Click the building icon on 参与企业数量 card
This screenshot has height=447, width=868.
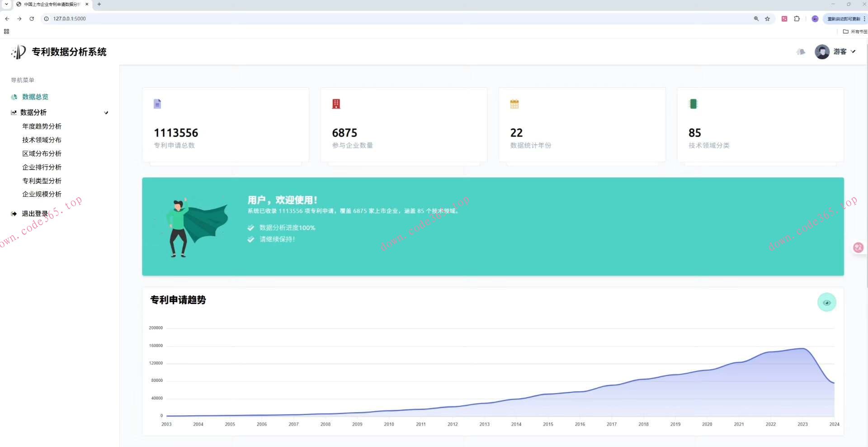tap(336, 104)
